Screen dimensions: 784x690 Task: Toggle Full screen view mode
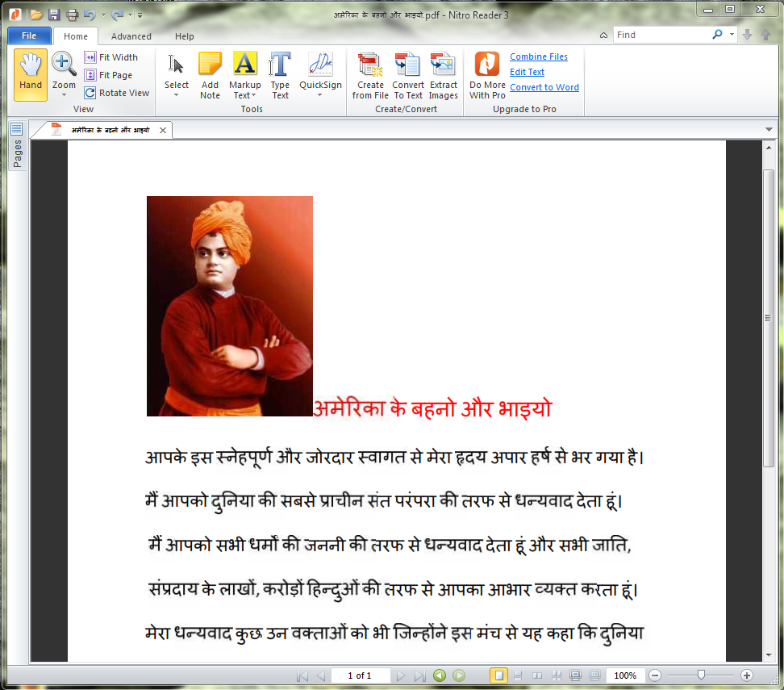coord(576,675)
